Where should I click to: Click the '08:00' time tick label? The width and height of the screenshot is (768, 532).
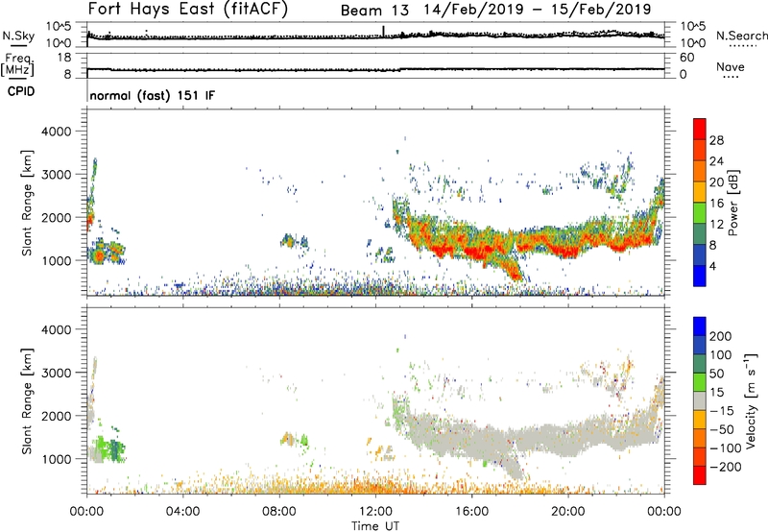point(278,512)
